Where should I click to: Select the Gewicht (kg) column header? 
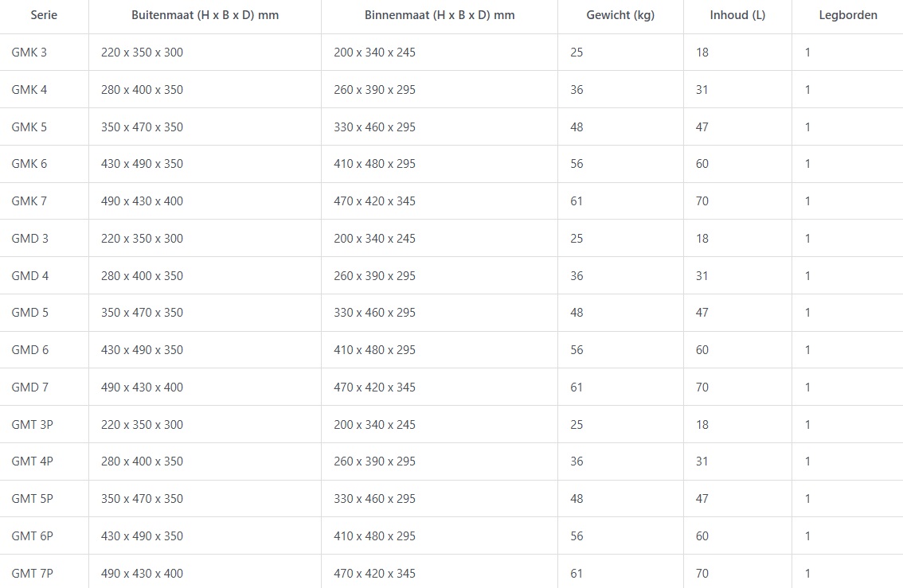point(620,15)
